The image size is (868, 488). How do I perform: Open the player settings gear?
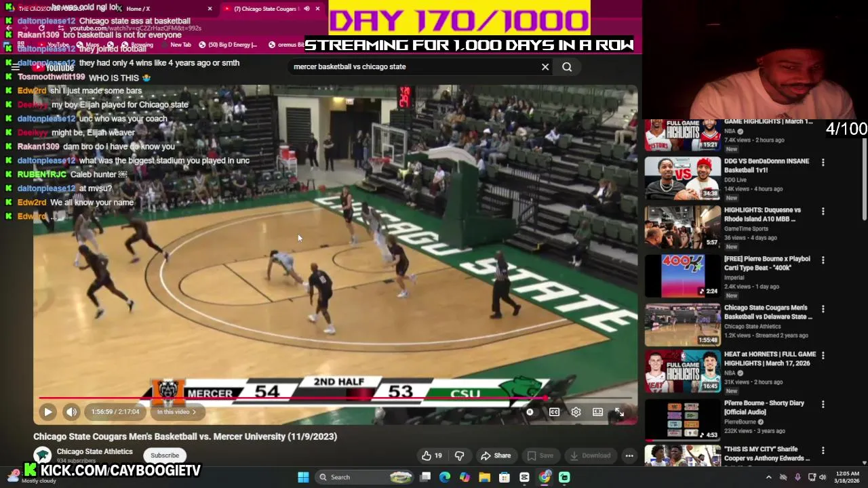pyautogui.click(x=576, y=411)
